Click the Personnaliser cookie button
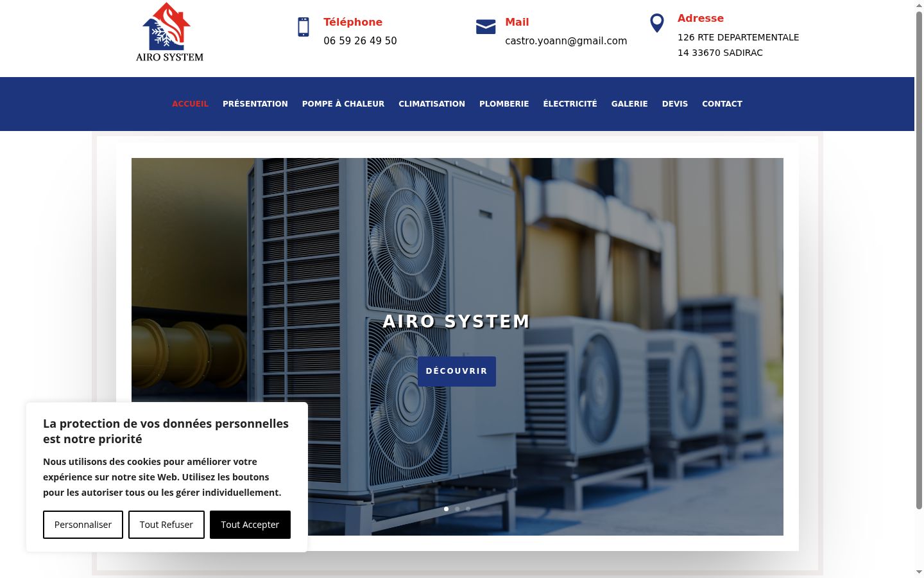924x578 pixels. click(83, 525)
